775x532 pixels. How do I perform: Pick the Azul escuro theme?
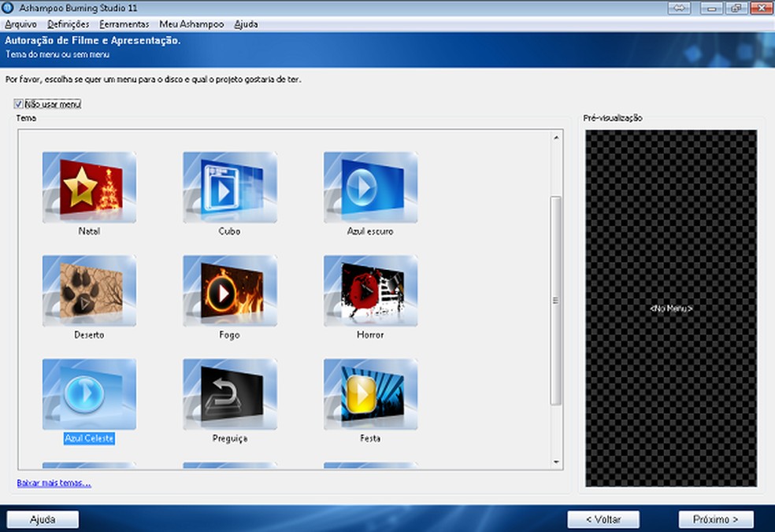(x=370, y=188)
